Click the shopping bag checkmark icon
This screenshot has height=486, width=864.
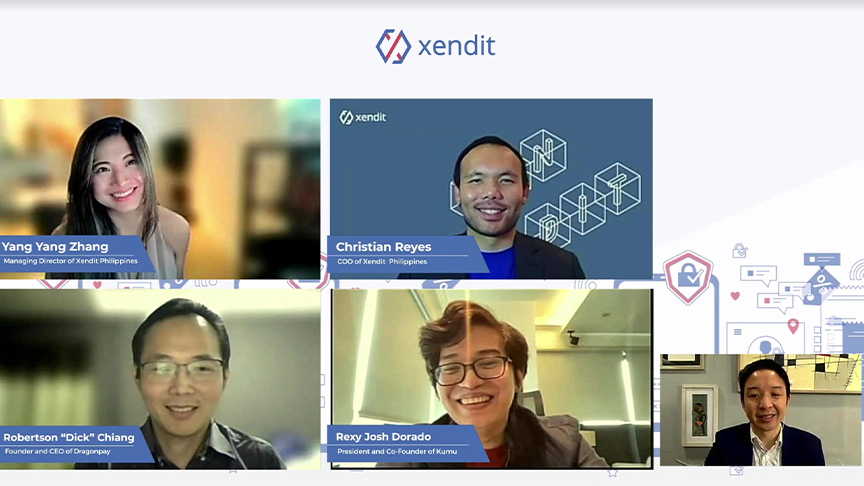739,251
